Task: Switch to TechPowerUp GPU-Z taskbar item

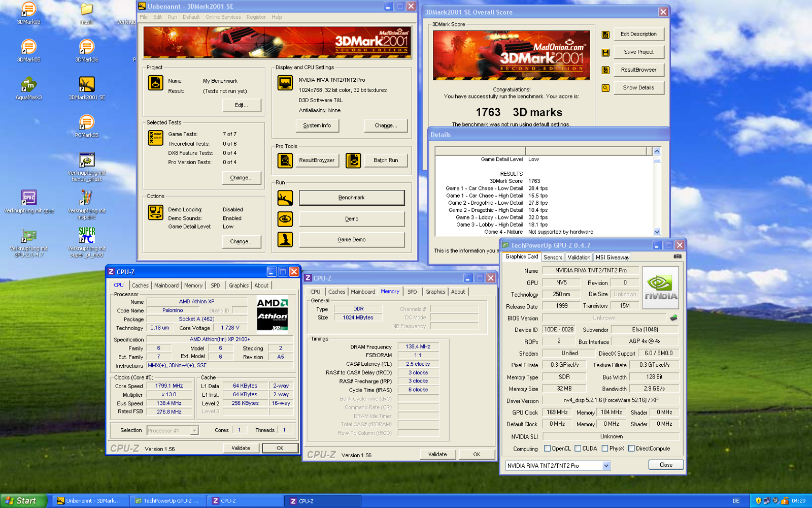Action: 168,501
